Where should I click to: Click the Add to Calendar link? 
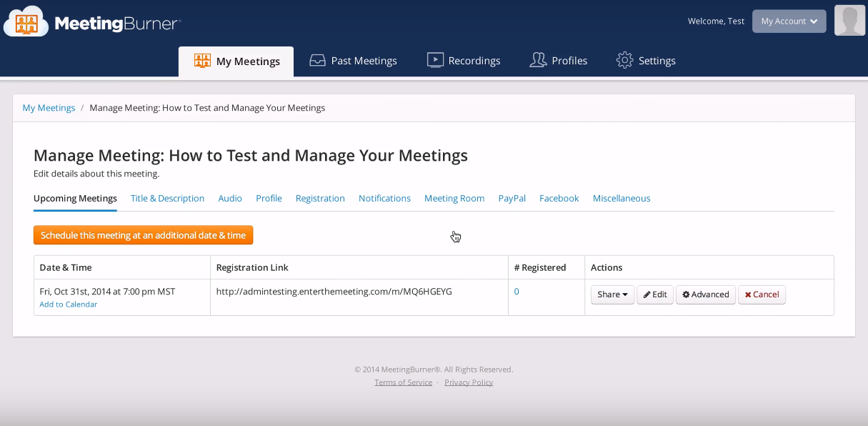click(69, 304)
